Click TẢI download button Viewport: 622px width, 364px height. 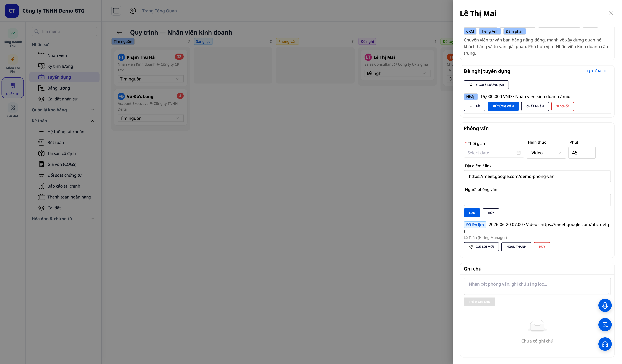click(474, 106)
